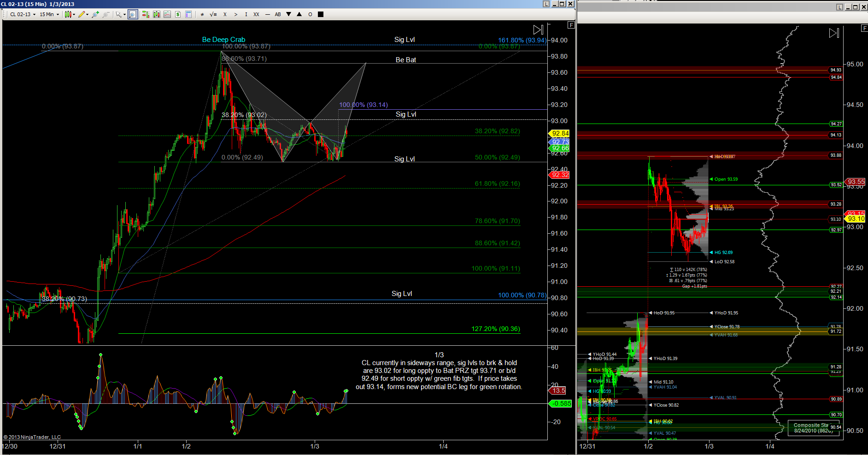Select the pencil drawing tools icon

point(82,14)
